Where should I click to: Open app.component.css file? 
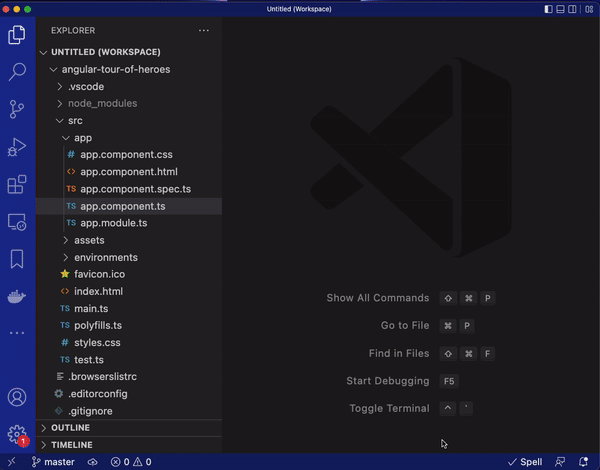(x=129, y=155)
